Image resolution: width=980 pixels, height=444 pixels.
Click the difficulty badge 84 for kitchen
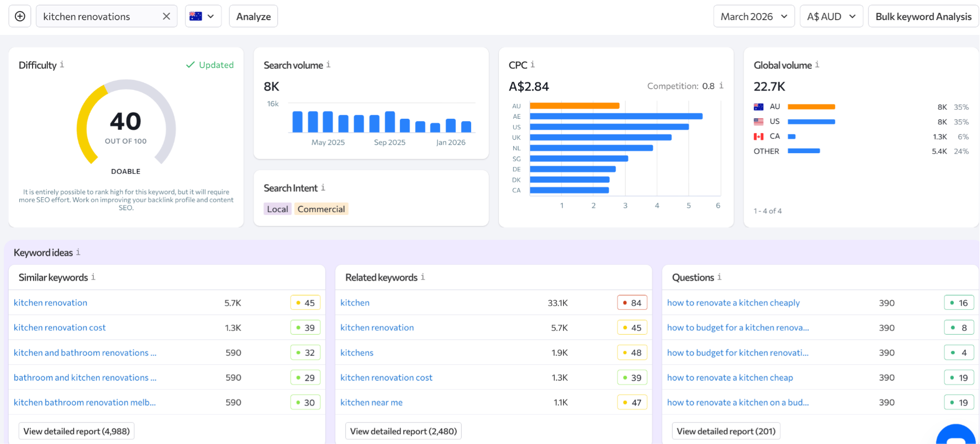point(632,303)
